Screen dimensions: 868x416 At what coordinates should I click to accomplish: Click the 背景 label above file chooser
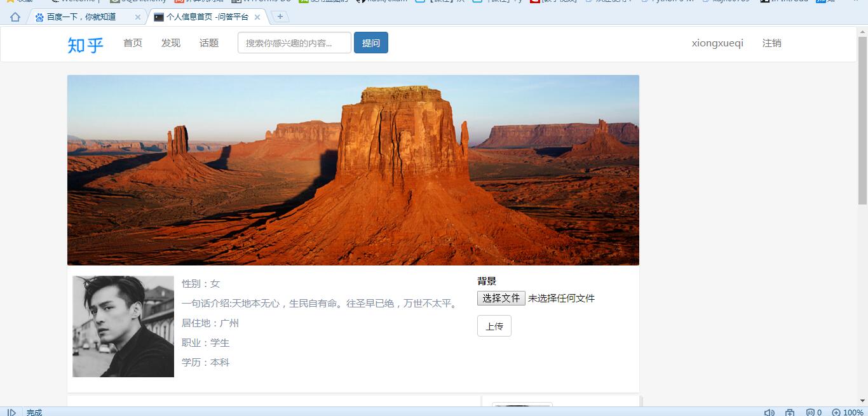pyautogui.click(x=487, y=281)
